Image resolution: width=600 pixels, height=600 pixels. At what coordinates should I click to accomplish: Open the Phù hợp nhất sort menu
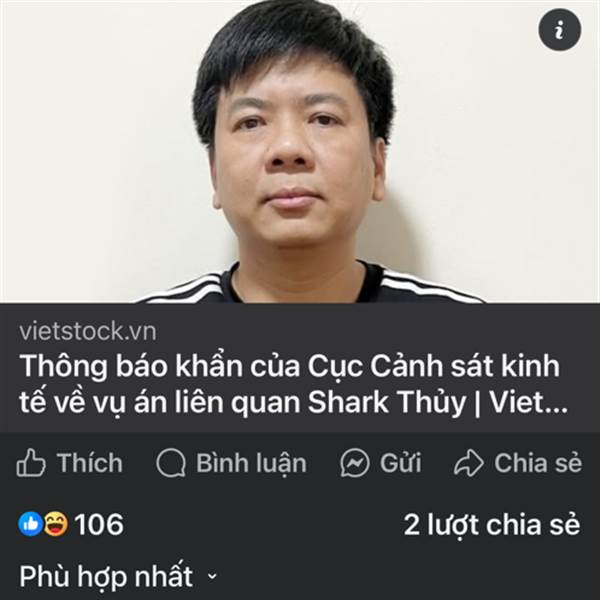coord(118,576)
